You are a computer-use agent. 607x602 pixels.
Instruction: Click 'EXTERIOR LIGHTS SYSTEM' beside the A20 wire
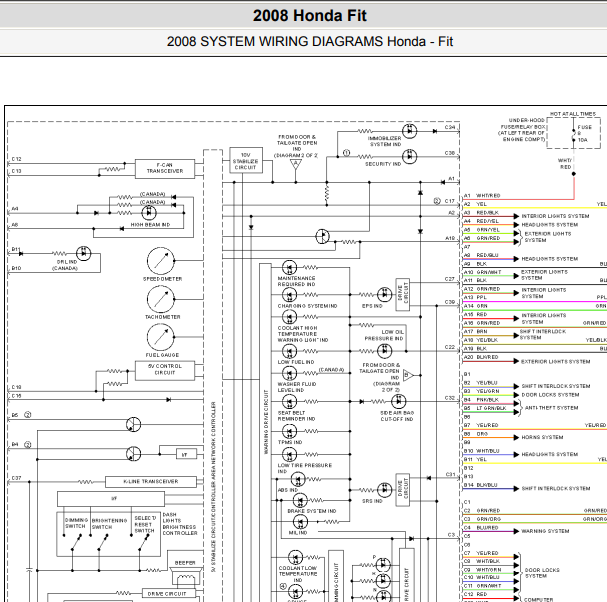pyautogui.click(x=556, y=362)
